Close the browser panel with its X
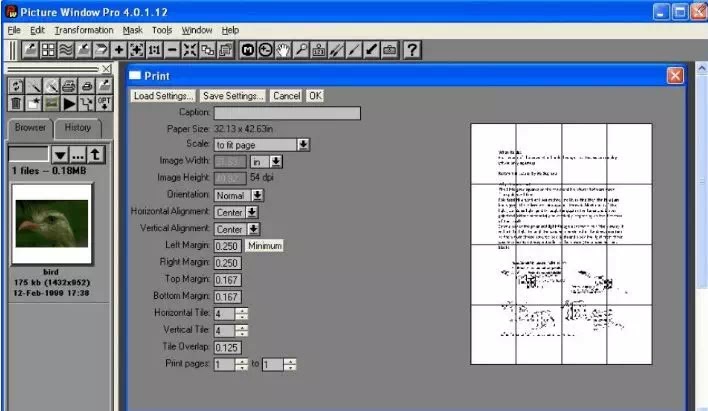The image size is (708, 411). (107, 69)
